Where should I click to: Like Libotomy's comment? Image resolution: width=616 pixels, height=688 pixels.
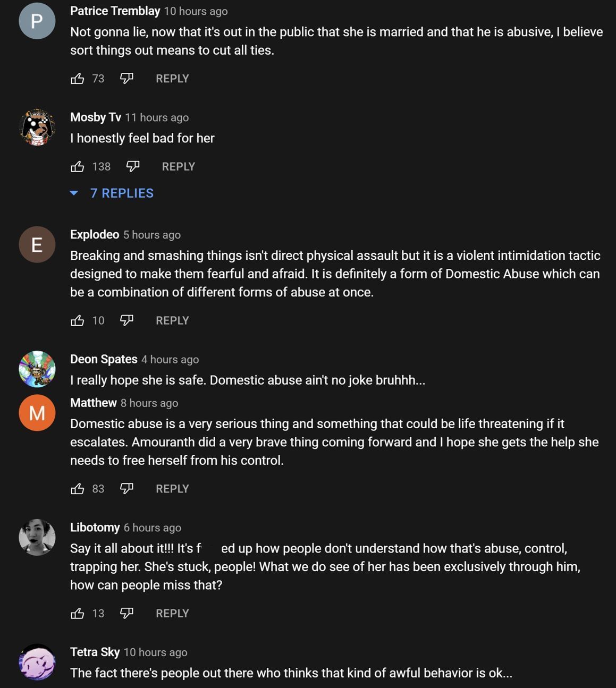point(78,613)
